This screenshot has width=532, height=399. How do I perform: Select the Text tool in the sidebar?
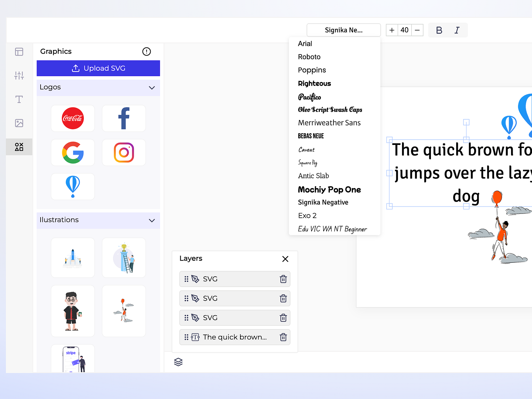pos(19,99)
